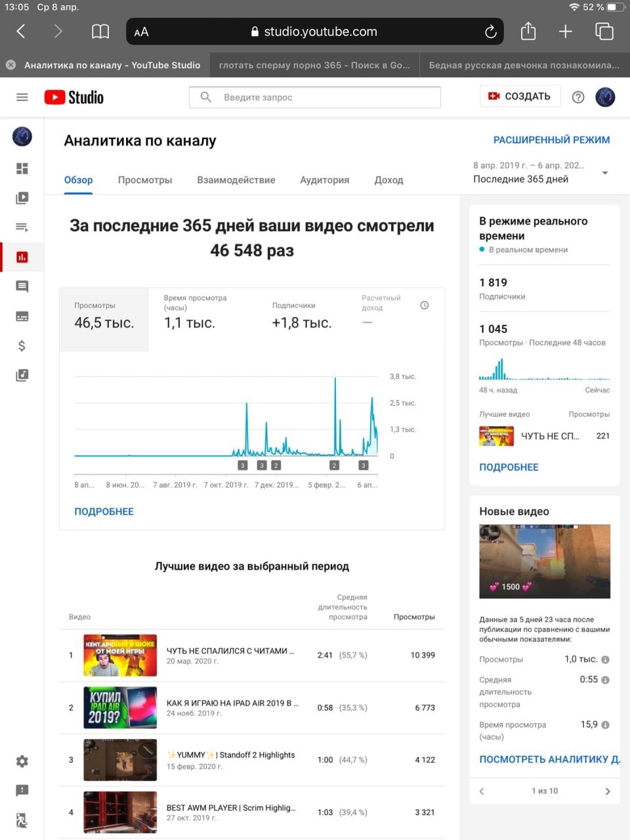Open thumbnail of КАК Я ИГРАЮ НА IPAD AIR
Image resolution: width=630 pixels, height=840 pixels.
(x=120, y=707)
